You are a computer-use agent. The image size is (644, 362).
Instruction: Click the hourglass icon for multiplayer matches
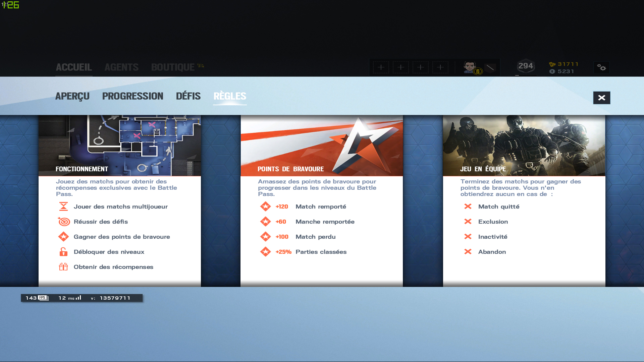click(x=63, y=206)
